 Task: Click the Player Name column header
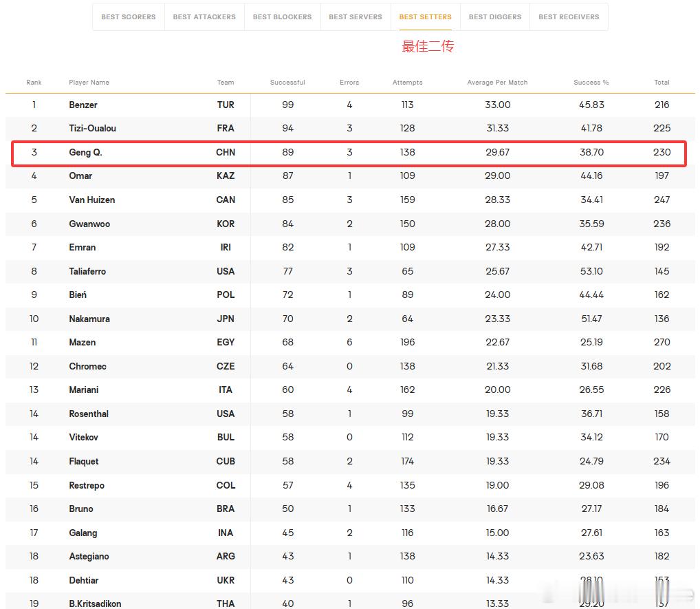pos(89,82)
